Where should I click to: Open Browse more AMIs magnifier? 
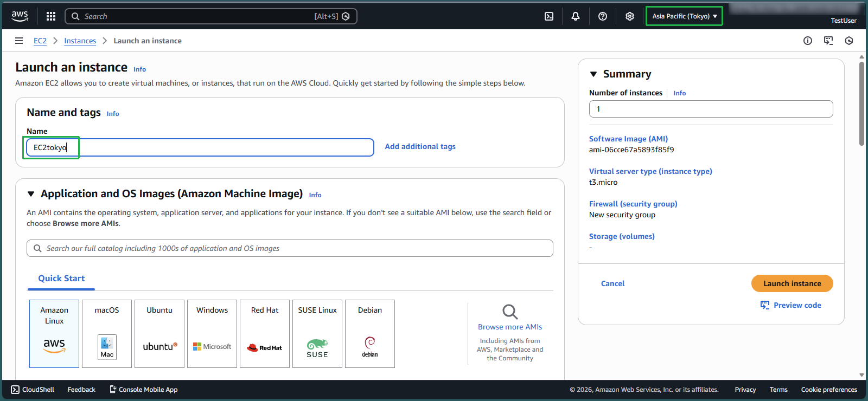(x=510, y=312)
